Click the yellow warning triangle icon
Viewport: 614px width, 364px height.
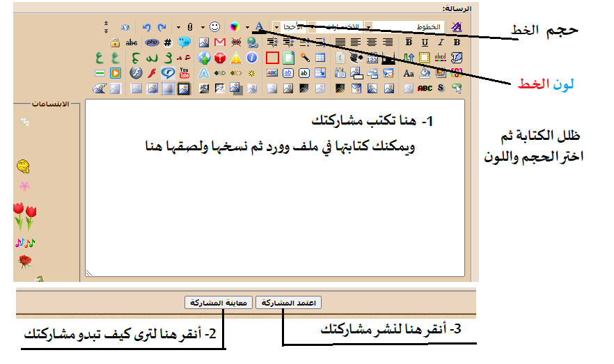tap(236, 58)
